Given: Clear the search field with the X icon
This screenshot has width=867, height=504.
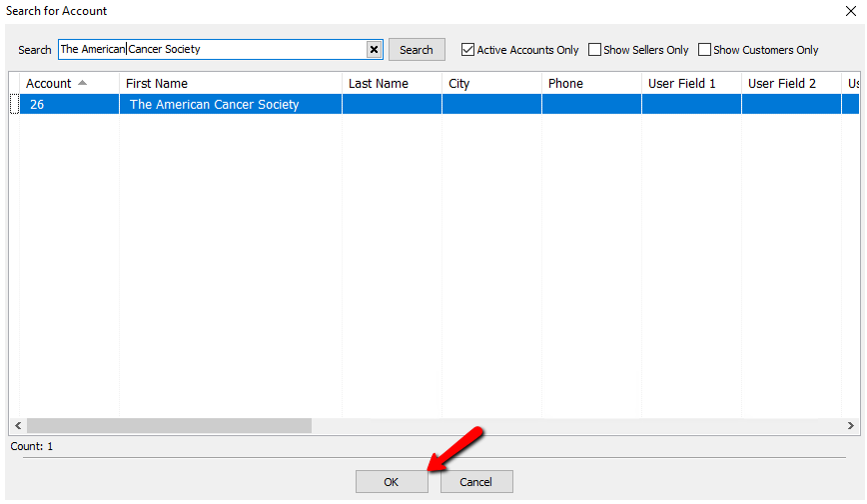Looking at the screenshot, I should click(374, 50).
